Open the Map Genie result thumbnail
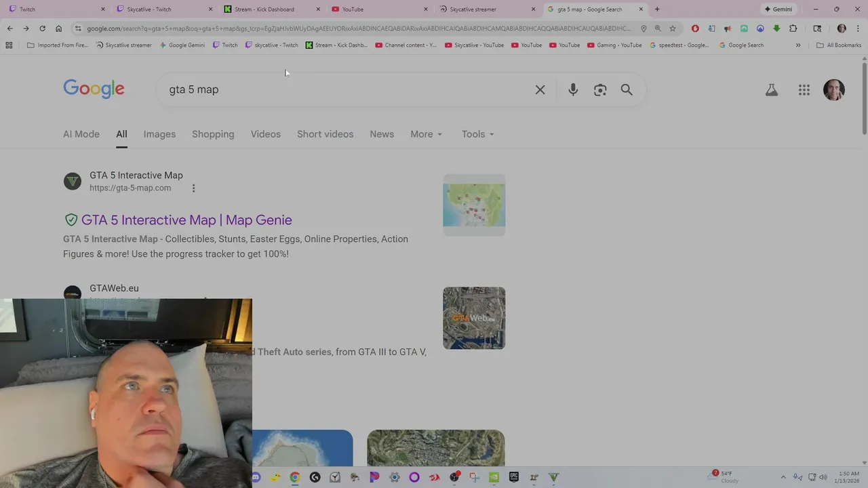Viewport: 868px width, 488px height. [x=474, y=205]
